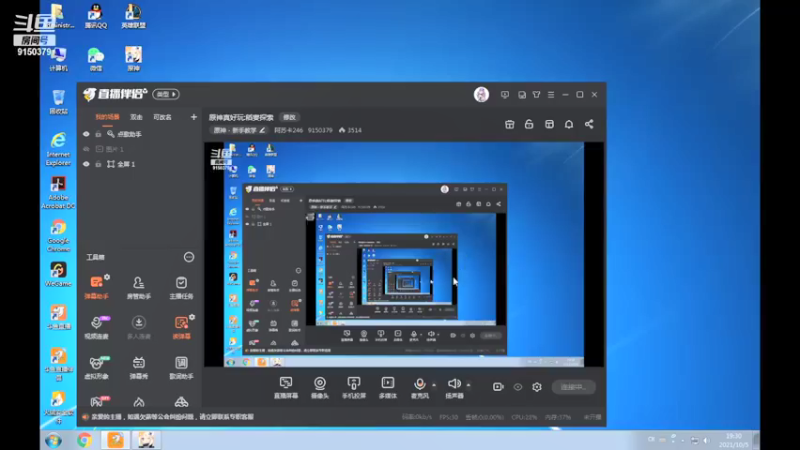Open the 虚拟形象 virtual avatar tool
This screenshot has height=450, width=800.
[96, 367]
